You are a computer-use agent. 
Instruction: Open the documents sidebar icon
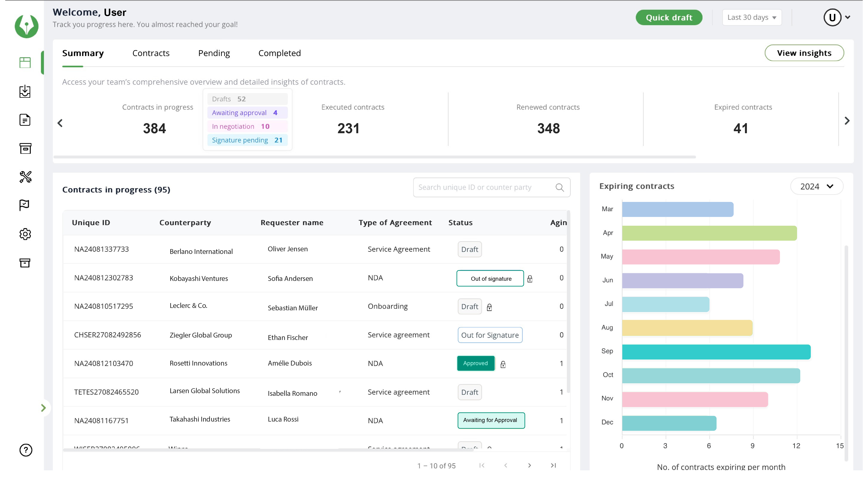point(25,120)
